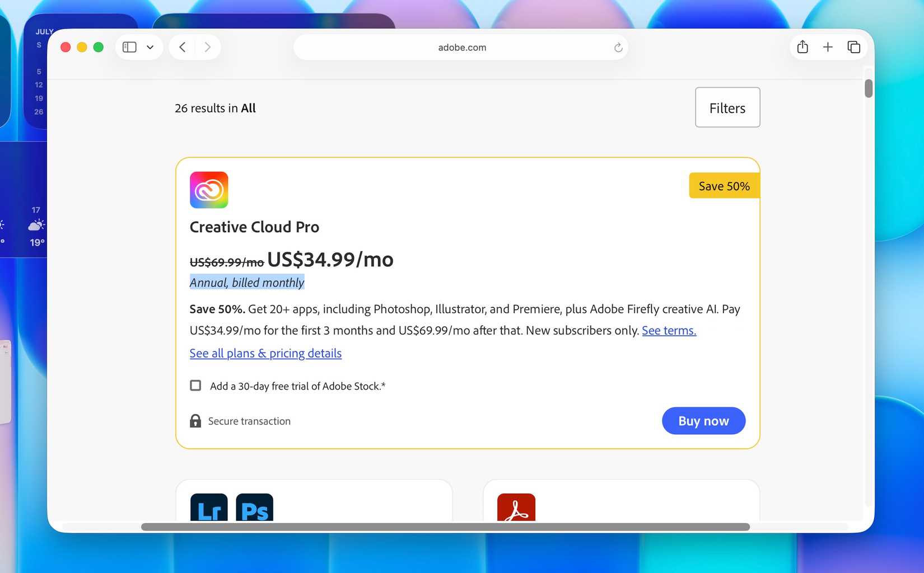Click the Acrobat product icon
The width and height of the screenshot is (924, 573).
516,507
